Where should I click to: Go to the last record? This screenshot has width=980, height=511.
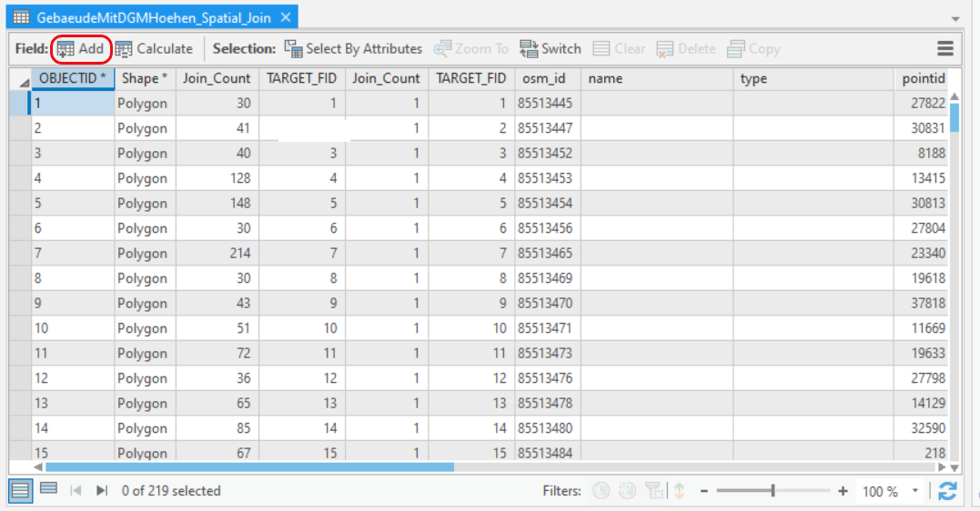click(101, 490)
